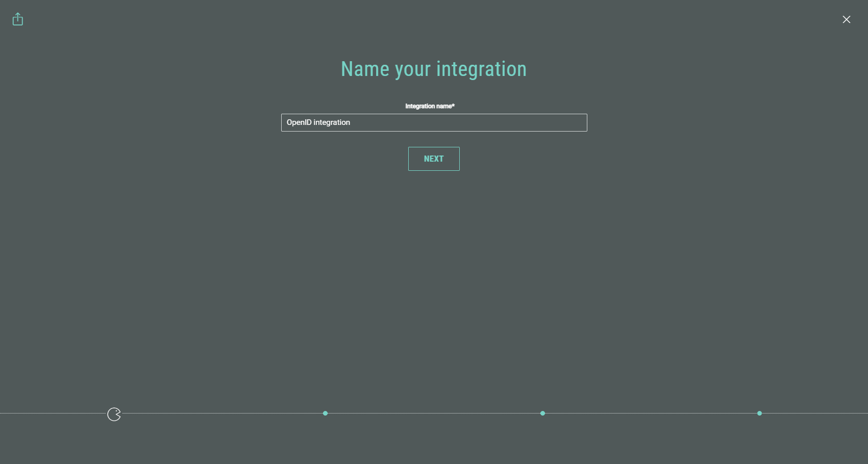Click the "Name your integration" heading
The width and height of the screenshot is (868, 464).
[433, 69]
